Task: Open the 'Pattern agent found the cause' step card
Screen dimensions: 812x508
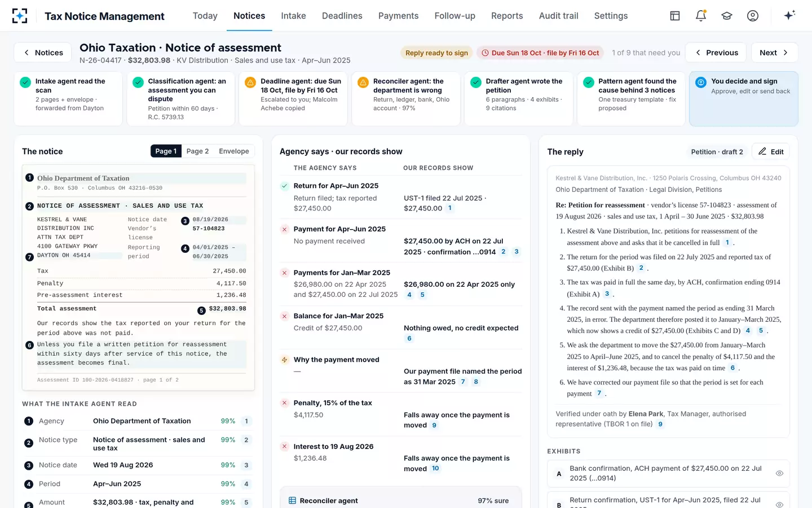Action: [x=631, y=99]
